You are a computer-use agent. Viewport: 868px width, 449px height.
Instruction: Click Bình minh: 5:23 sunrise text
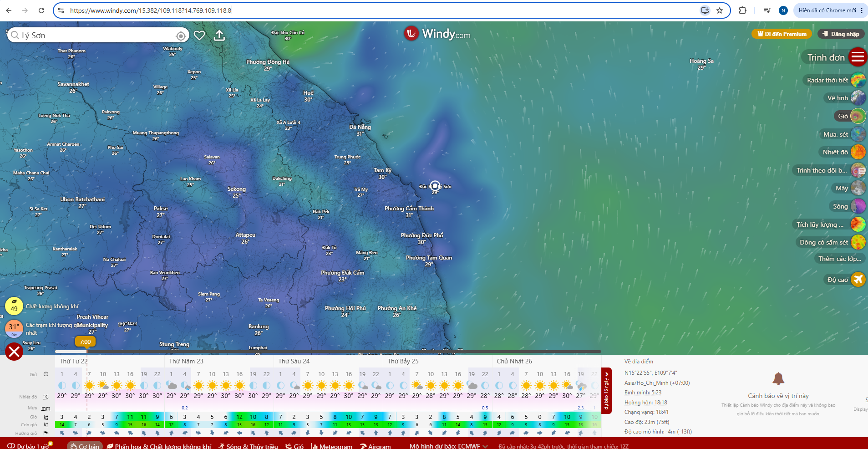point(643,393)
